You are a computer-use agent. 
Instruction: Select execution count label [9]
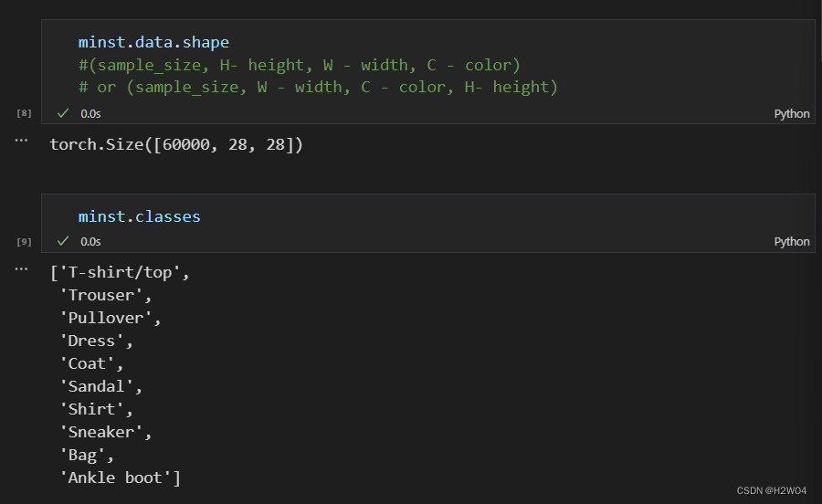pyautogui.click(x=24, y=242)
